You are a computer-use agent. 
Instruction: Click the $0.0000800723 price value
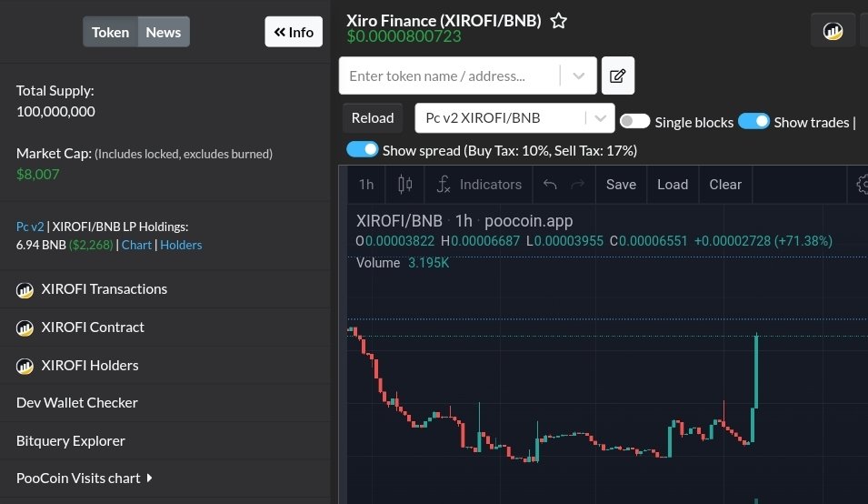[x=404, y=36]
